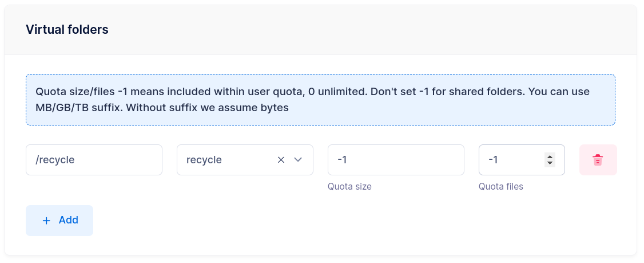
Task: Click the "recycle" text inside the dropdown
Action: (x=204, y=160)
